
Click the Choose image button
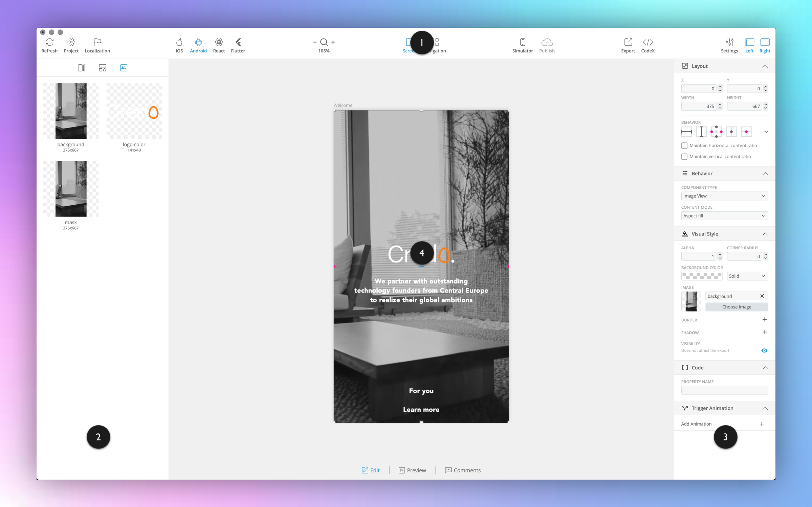737,307
